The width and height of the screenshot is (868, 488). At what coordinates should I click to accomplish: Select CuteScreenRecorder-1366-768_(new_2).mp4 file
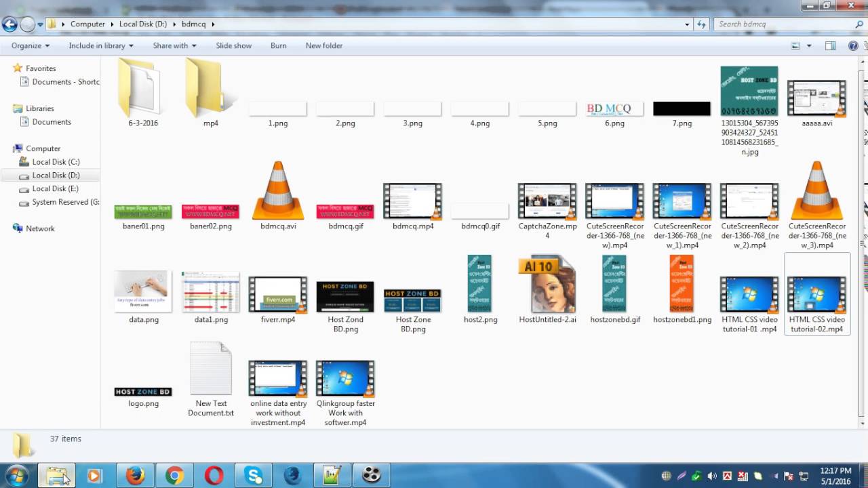click(x=749, y=216)
